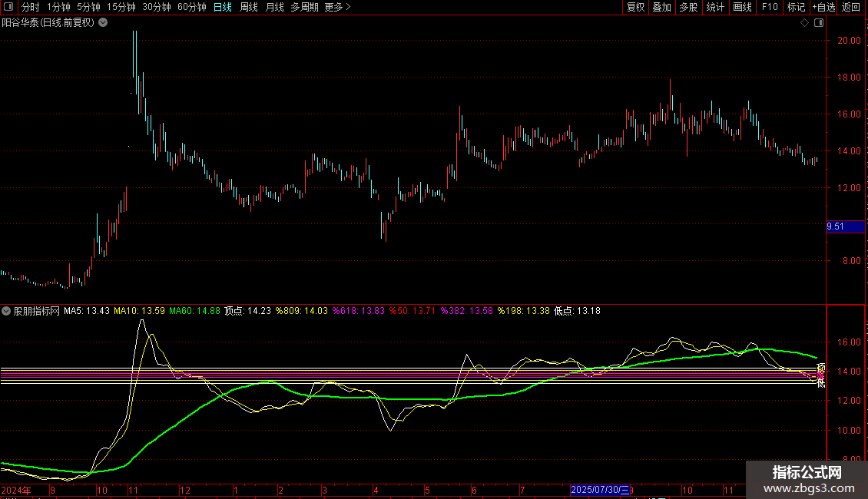
Task: Add stock to watchlist with +自选
Action: [x=823, y=7]
